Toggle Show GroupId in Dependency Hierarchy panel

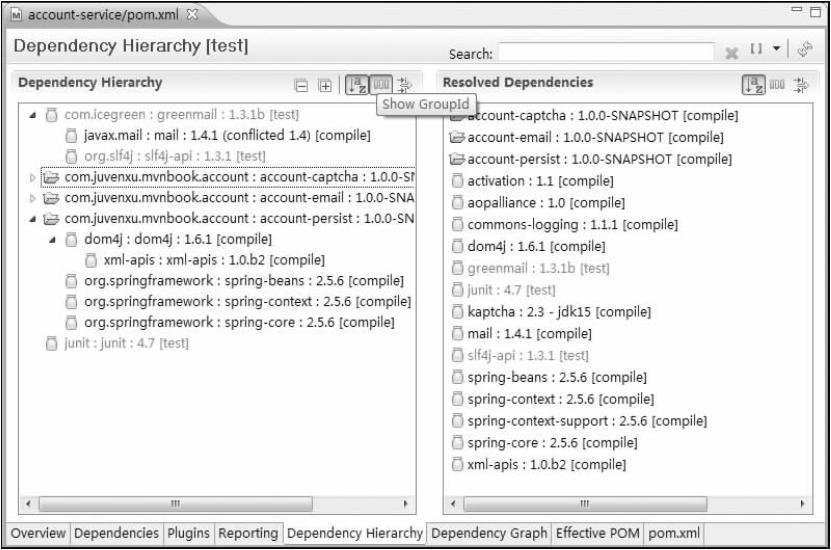coord(381,85)
